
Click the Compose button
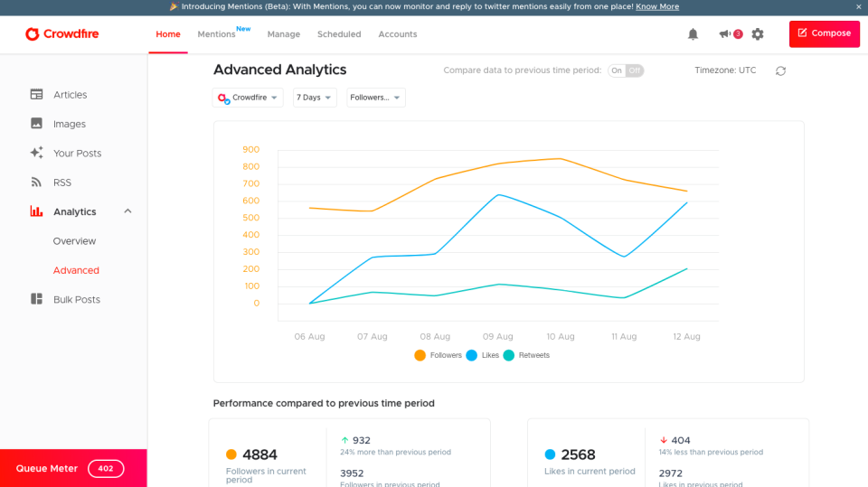coord(824,33)
